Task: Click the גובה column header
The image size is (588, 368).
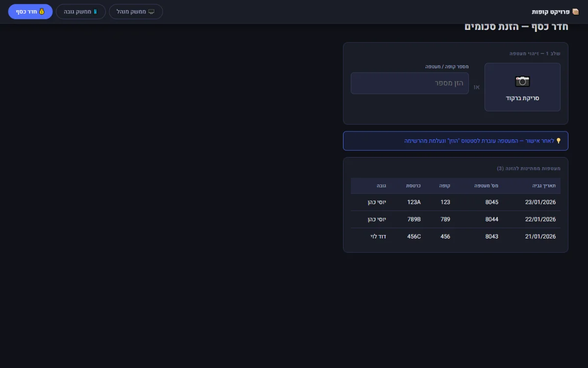Action: pyautogui.click(x=381, y=185)
